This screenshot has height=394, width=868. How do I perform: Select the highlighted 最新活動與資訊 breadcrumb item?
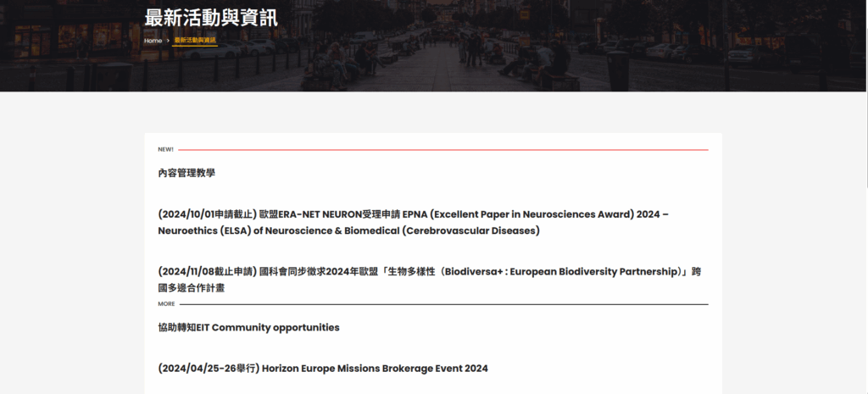point(195,41)
